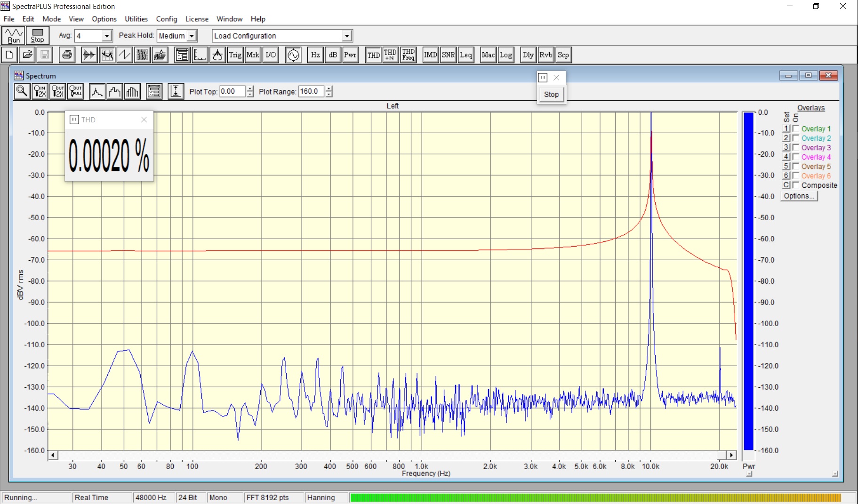Open the Trig trigger settings
858x504 pixels.
point(235,55)
